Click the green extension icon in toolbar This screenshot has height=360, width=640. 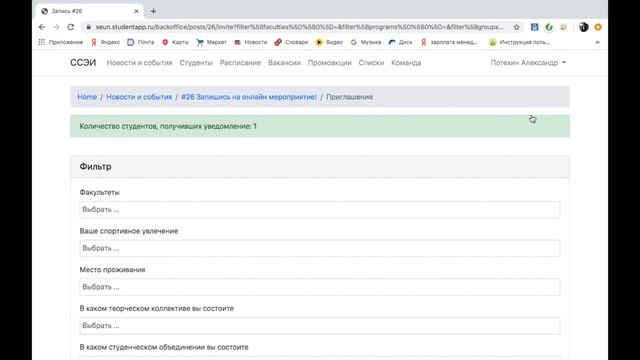(549, 27)
